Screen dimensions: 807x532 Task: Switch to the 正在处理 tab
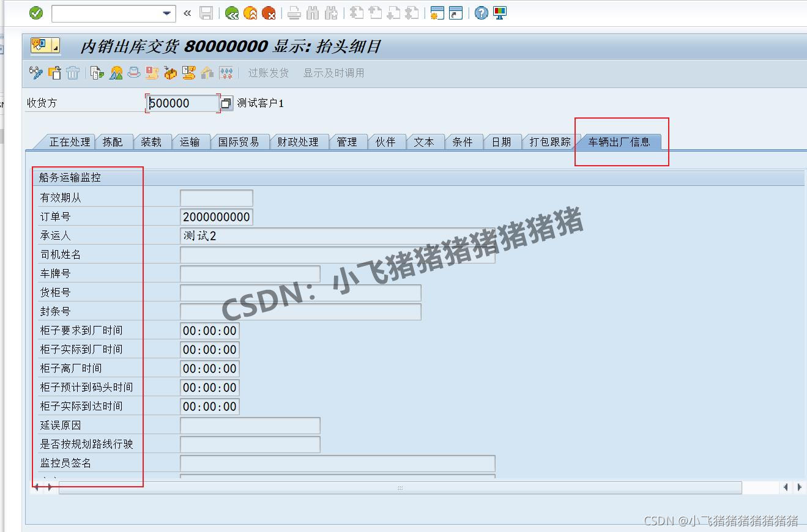(x=69, y=142)
